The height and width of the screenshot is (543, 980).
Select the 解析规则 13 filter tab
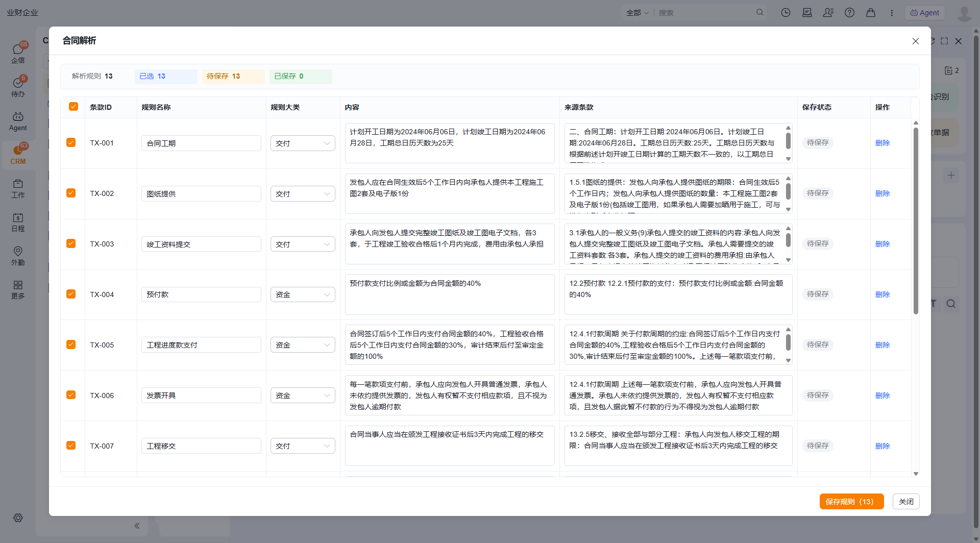tap(92, 77)
